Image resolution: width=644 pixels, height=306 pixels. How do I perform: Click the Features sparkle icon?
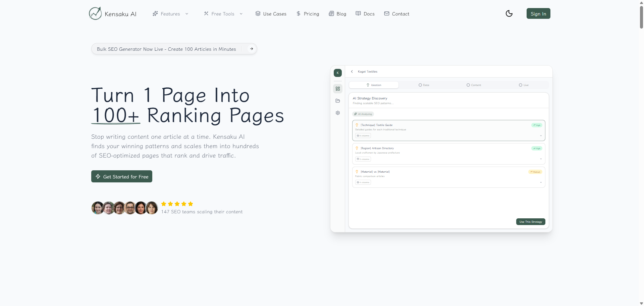pos(155,14)
